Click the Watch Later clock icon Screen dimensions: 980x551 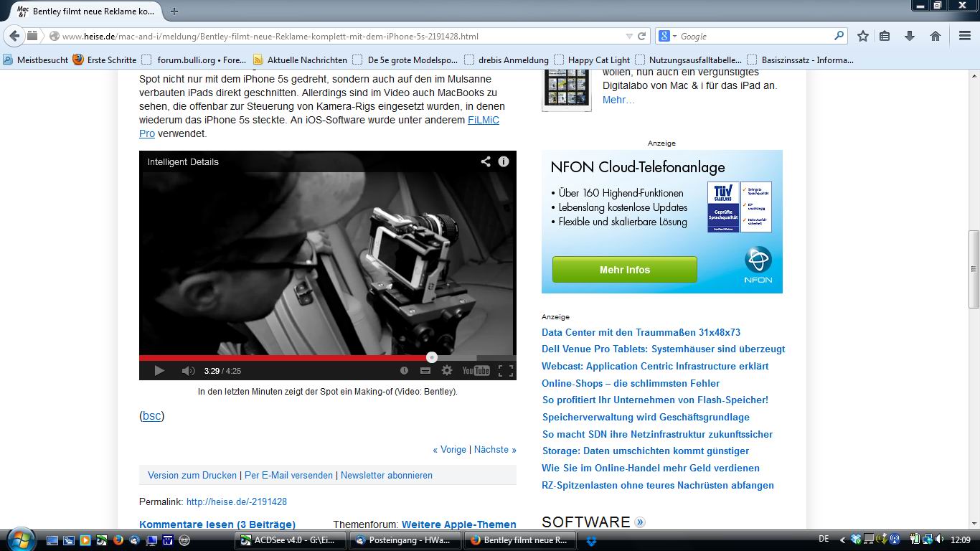[x=404, y=371]
